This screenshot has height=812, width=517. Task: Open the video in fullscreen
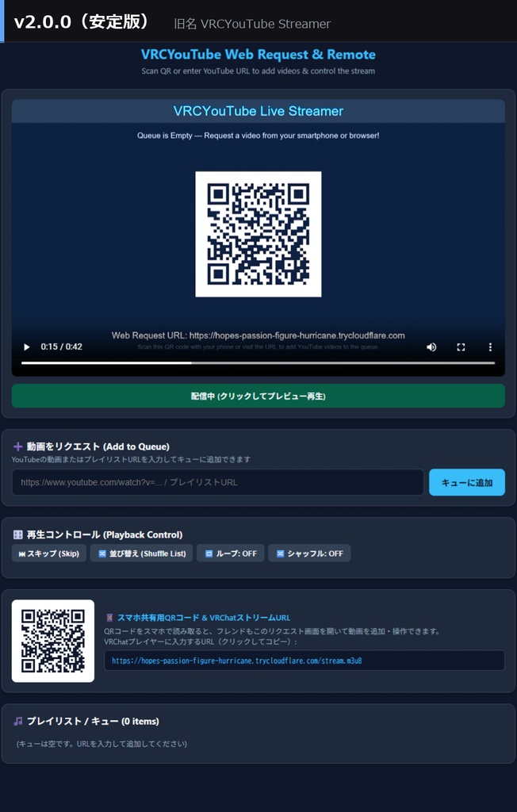point(461,347)
